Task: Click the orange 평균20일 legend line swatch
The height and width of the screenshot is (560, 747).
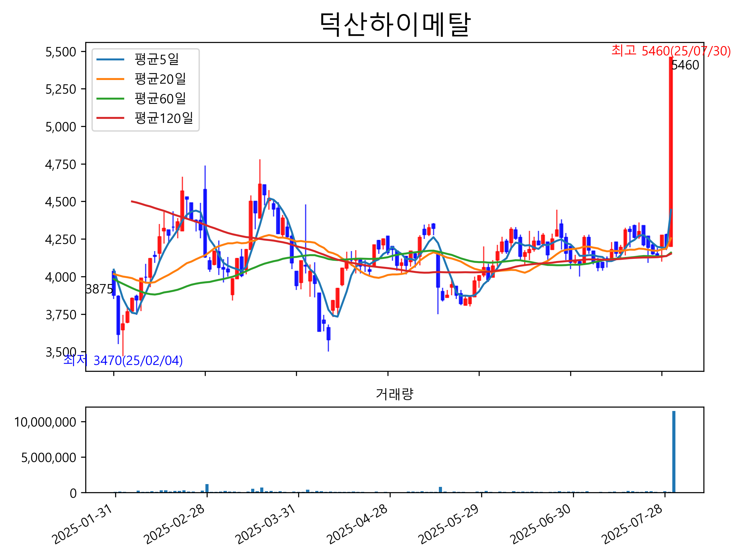Action: [x=110, y=79]
